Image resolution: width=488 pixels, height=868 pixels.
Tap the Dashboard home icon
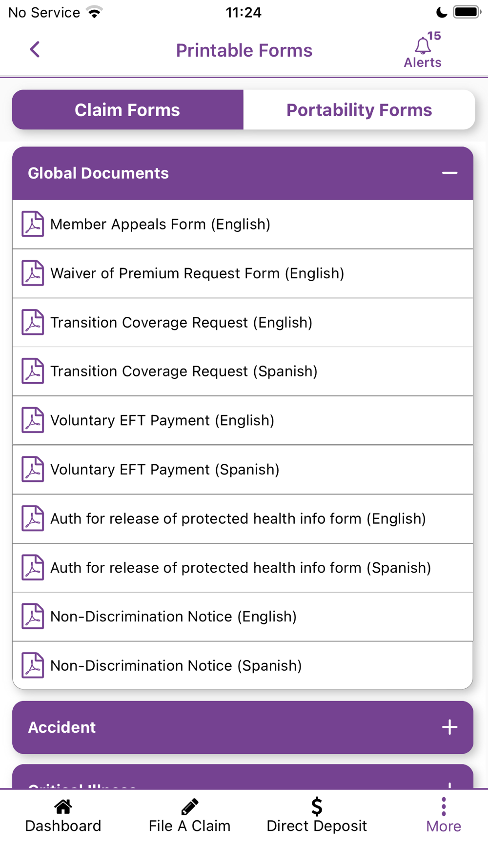click(x=63, y=806)
